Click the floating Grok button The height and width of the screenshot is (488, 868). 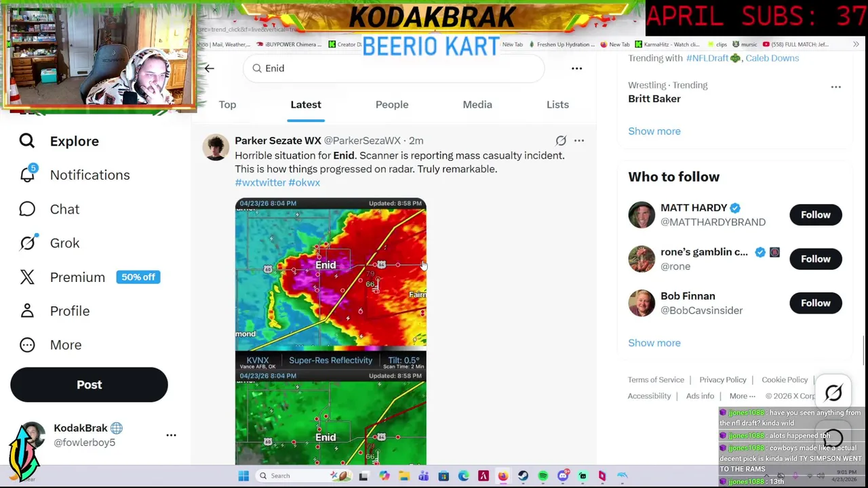(x=833, y=392)
